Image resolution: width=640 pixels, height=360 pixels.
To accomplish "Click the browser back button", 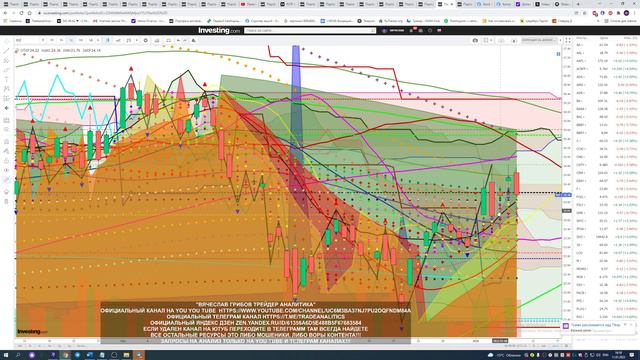I will point(5,13).
